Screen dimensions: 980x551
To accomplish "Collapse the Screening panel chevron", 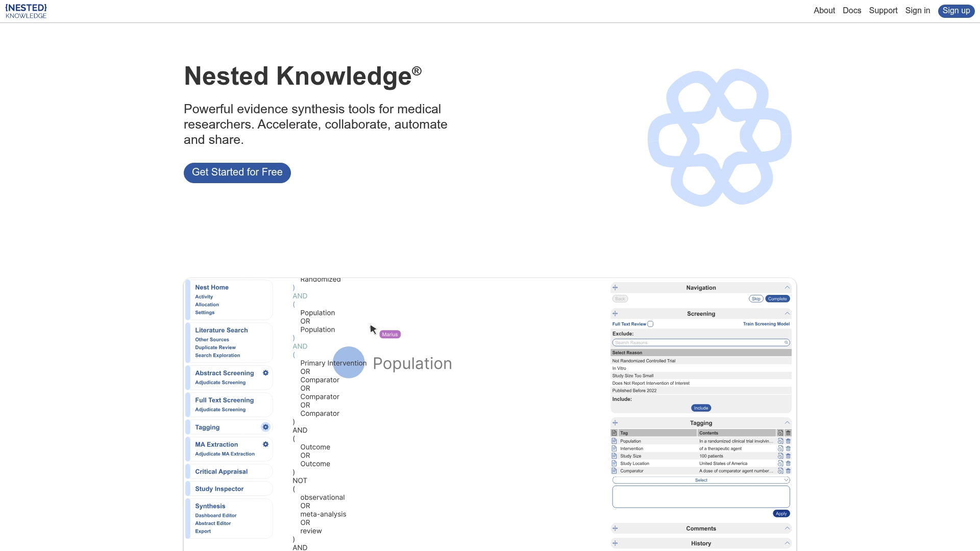I will (x=787, y=314).
